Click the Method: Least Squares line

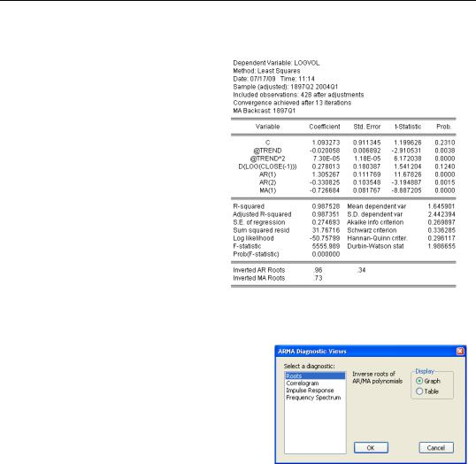click(266, 71)
